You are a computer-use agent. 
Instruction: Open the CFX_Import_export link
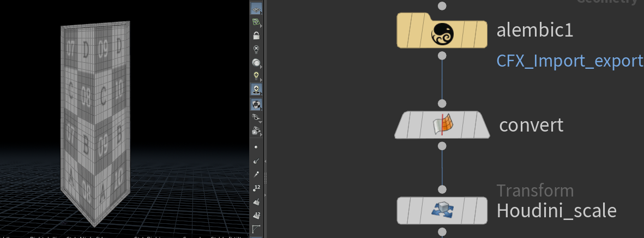569,61
